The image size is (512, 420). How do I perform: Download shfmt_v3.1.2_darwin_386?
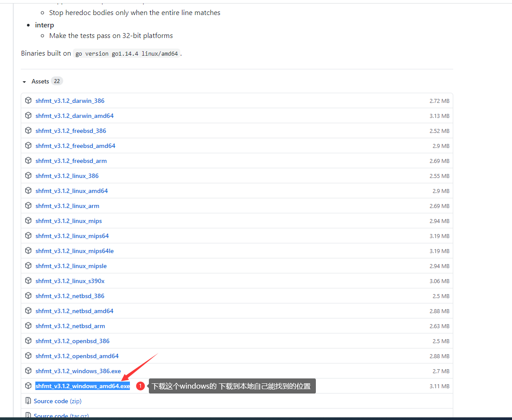point(70,101)
